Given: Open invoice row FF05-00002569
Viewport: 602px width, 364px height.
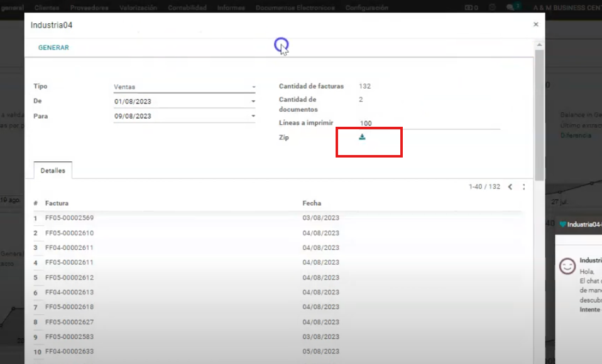Looking at the screenshot, I should [69, 218].
